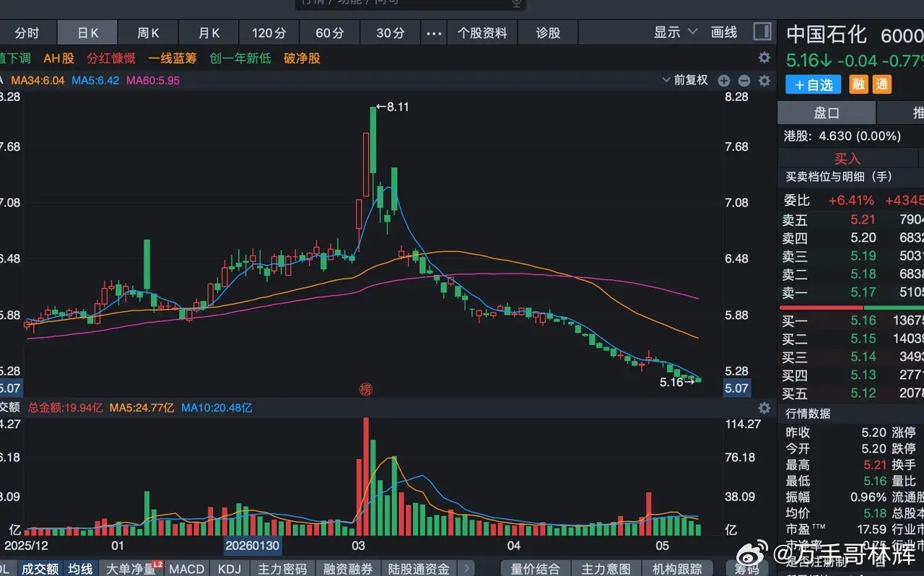Click the 一线蓝筹 tag
Screen dimensions: 924x576
tap(173, 58)
